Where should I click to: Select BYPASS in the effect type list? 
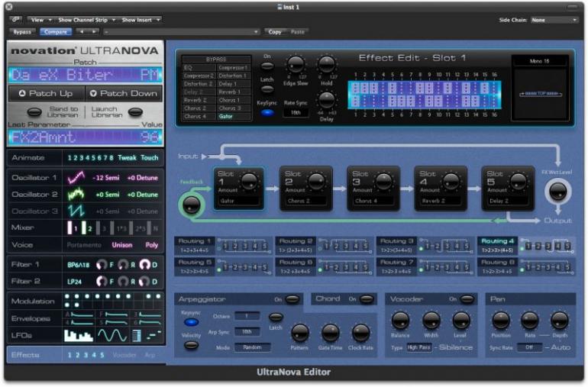pos(216,60)
